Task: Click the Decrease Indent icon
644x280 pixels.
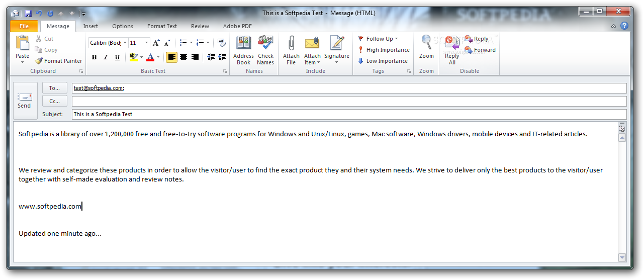Action: (211, 57)
